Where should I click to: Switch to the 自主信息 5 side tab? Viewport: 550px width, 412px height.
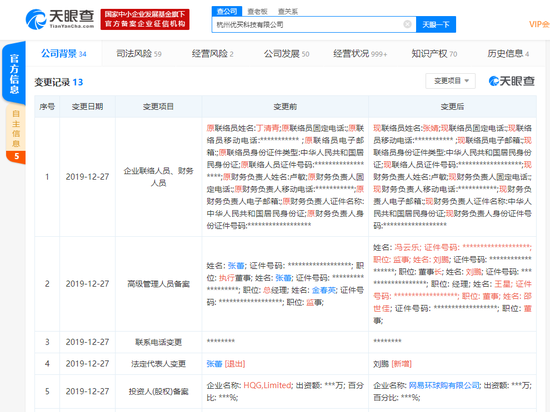point(16,134)
